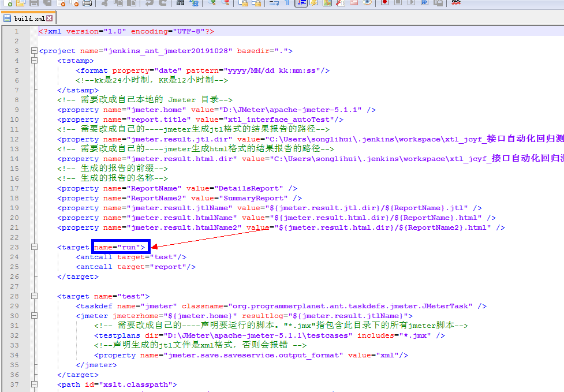Screen dimensions: 564x392
Task: Click includes="*.jmx" on line 32
Action: click(394, 335)
